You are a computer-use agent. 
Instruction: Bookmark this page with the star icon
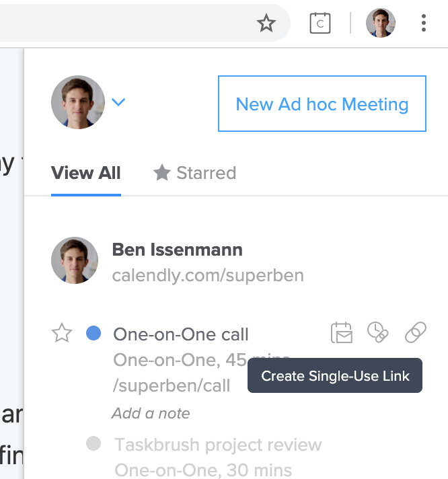pyautogui.click(x=266, y=23)
